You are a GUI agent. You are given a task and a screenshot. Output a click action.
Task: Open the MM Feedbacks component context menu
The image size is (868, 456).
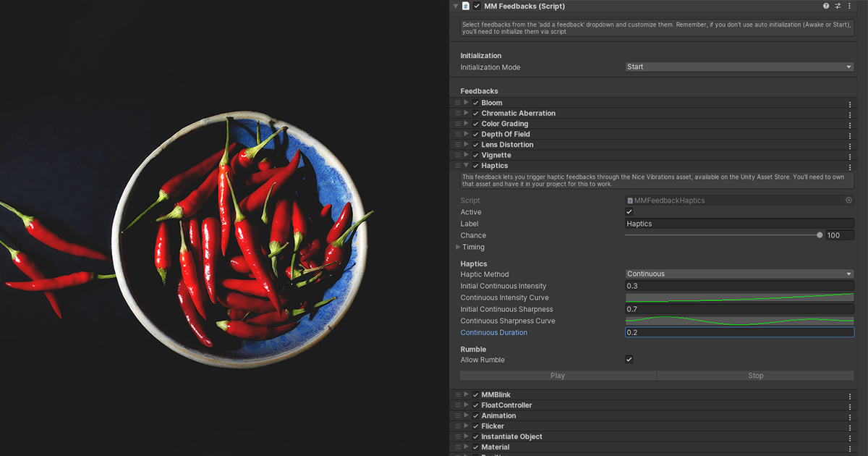coord(849,6)
